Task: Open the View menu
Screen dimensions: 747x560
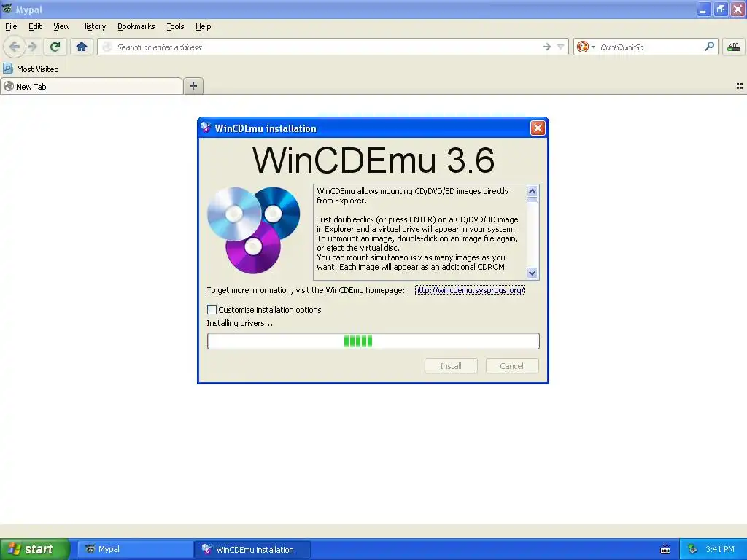Action: tap(61, 27)
